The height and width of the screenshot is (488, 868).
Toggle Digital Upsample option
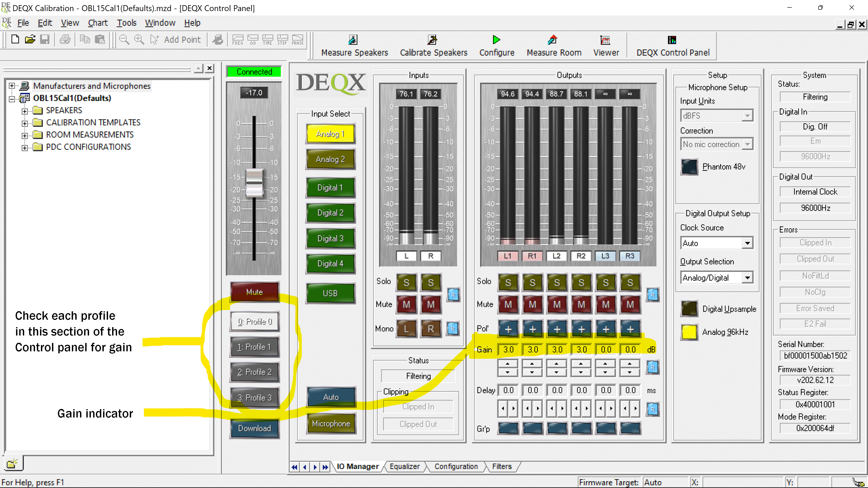pyautogui.click(x=689, y=309)
